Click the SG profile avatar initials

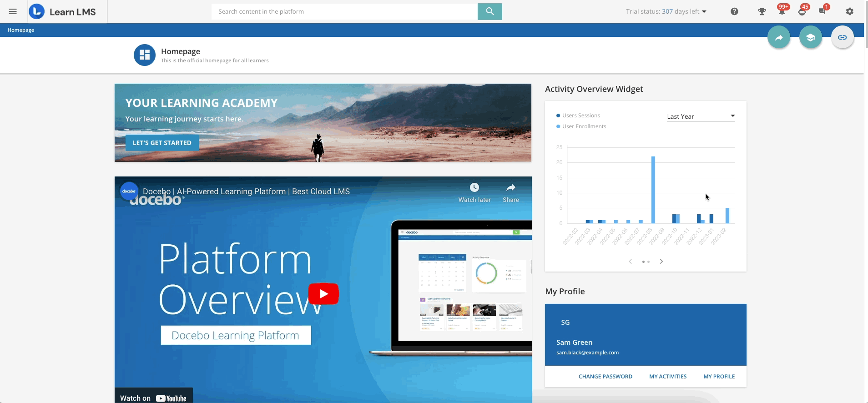[x=565, y=322]
